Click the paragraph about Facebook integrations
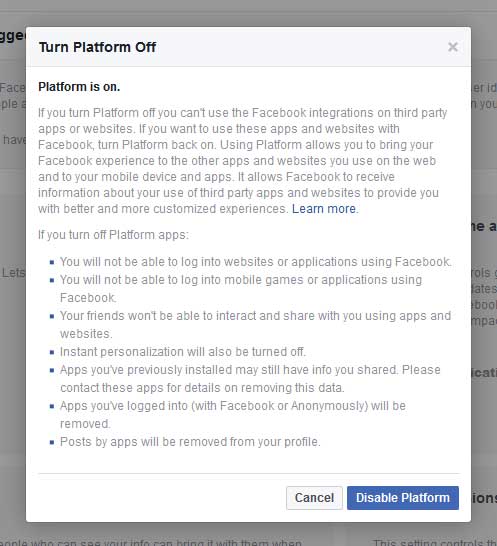The image size is (497, 546). pos(242,161)
